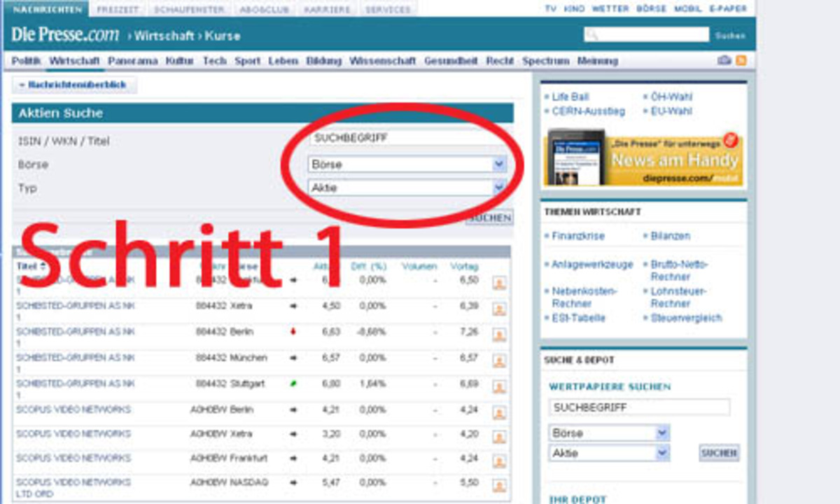Open the Börse link in top bar
This screenshot has height=504, width=840.
(651, 9)
